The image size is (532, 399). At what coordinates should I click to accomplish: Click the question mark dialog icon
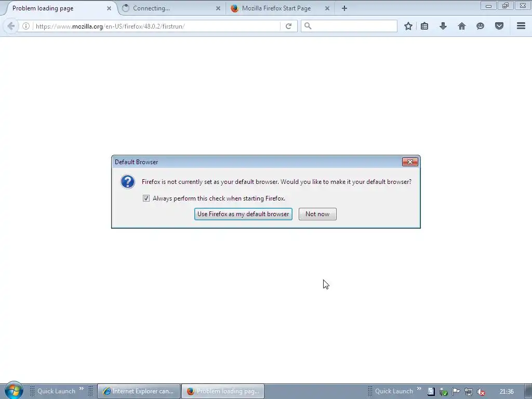(x=128, y=182)
